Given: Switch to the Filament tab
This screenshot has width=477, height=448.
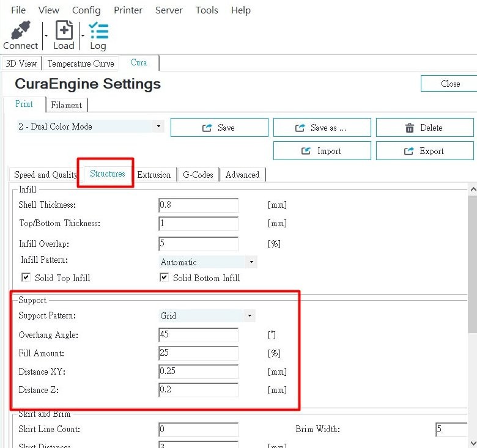Looking at the screenshot, I should 66,105.
